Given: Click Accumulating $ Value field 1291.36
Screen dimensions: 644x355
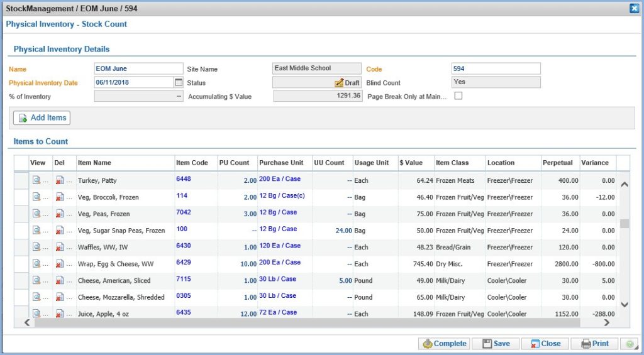Looking at the screenshot, I should click(318, 96).
